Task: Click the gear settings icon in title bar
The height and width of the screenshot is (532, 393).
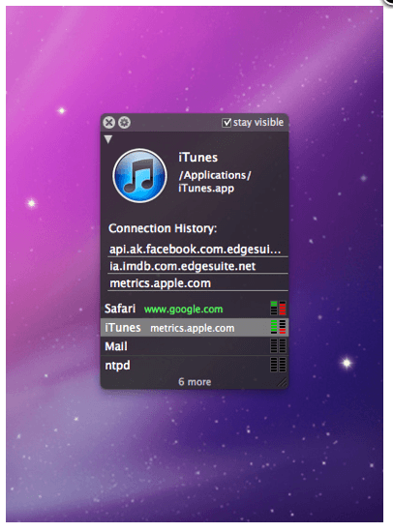Action: pos(124,123)
